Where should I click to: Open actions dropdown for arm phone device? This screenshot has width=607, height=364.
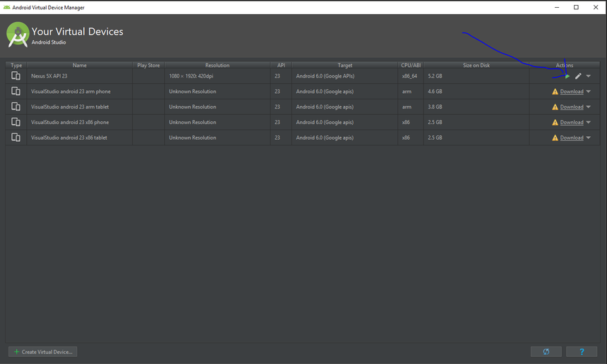tap(589, 92)
